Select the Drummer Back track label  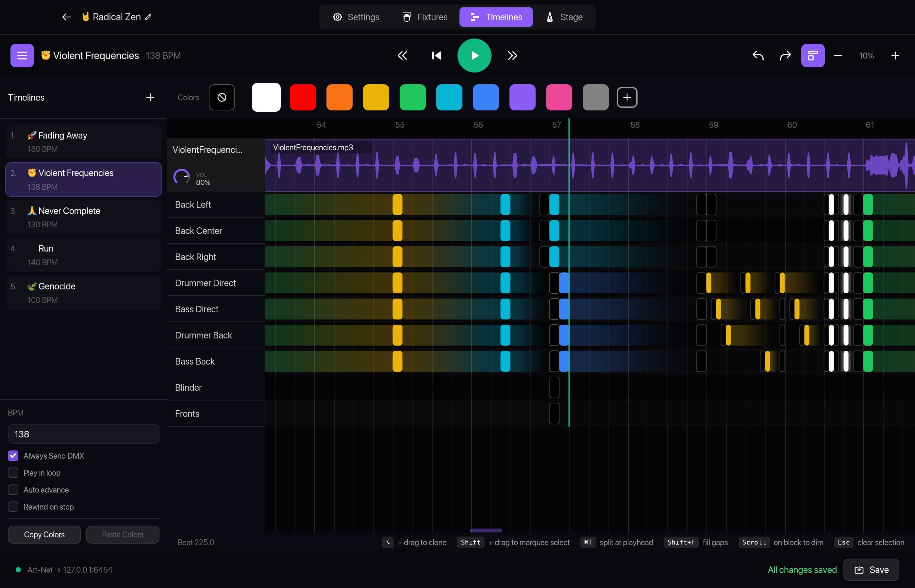(204, 335)
